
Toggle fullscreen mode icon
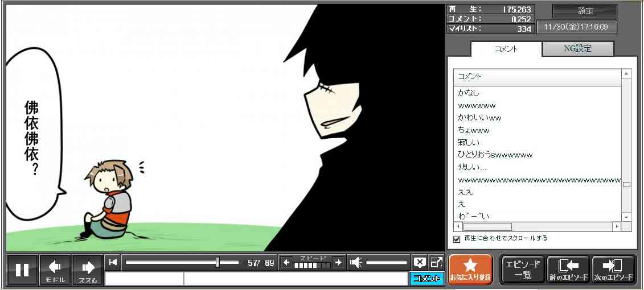tap(436, 262)
